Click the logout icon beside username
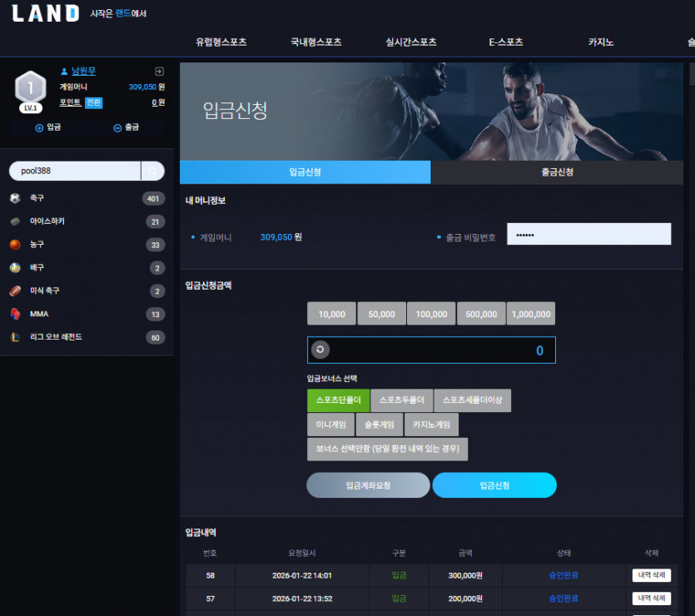Viewport: 695px width, 616px height. [x=159, y=71]
